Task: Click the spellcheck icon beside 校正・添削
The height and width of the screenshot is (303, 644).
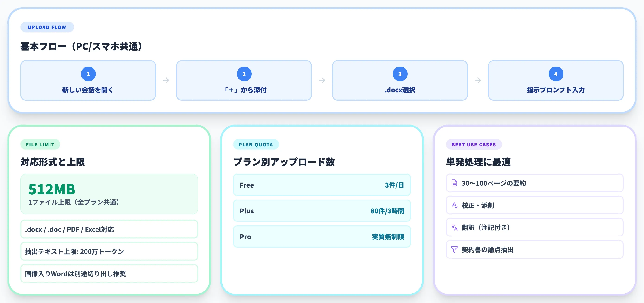Action: [x=454, y=205]
